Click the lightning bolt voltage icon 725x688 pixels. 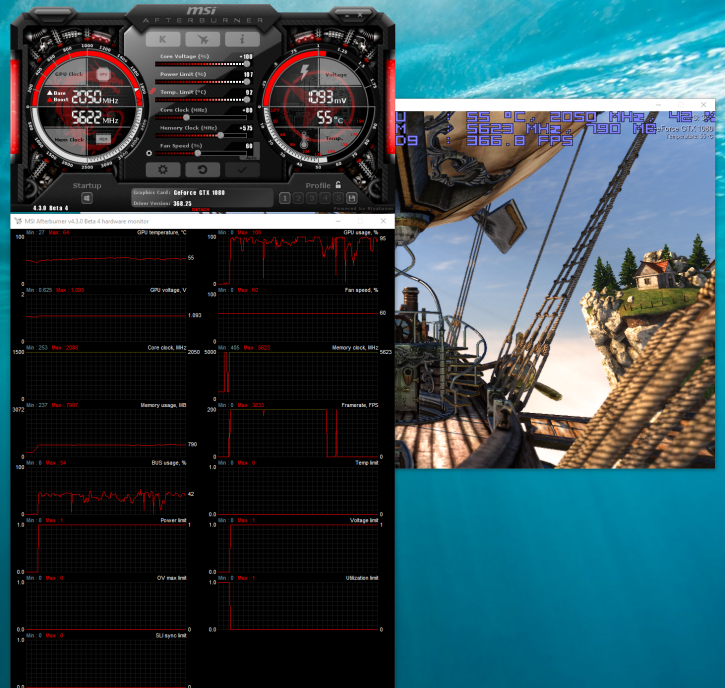(304, 73)
